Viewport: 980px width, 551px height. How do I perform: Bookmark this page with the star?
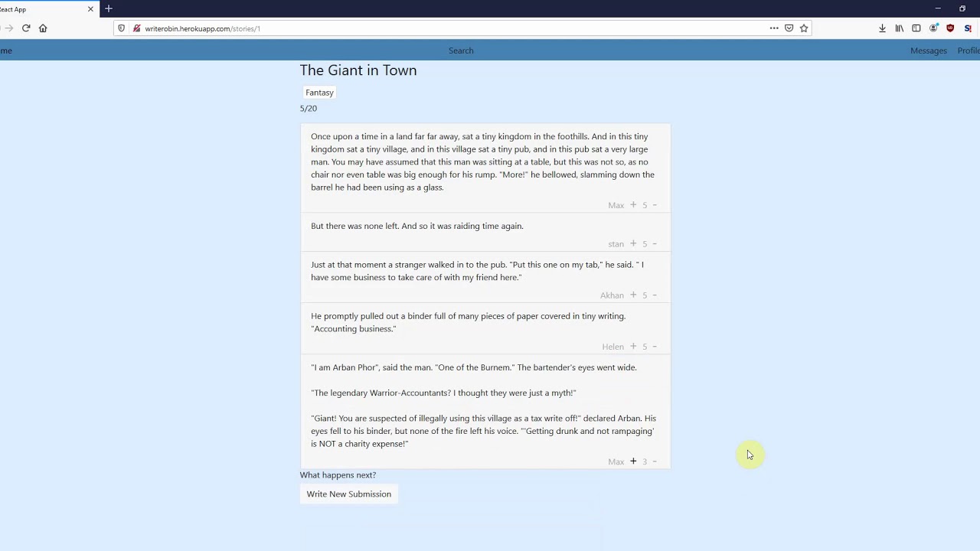coord(804,28)
